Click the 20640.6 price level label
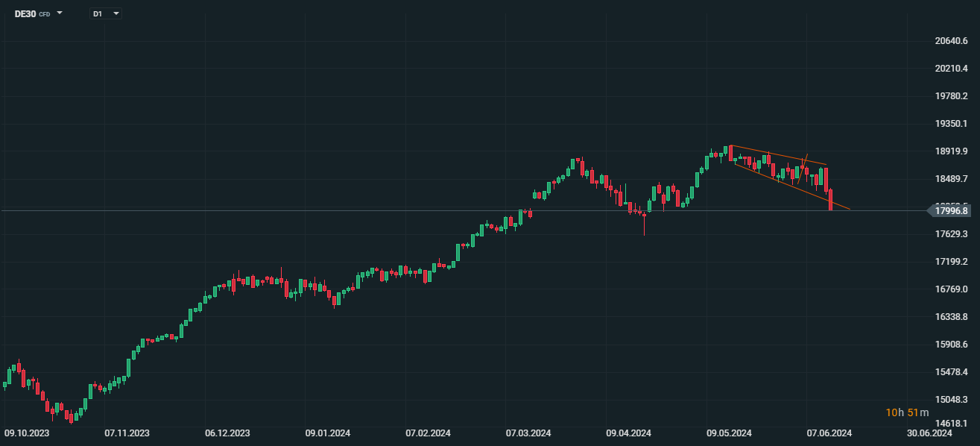The width and height of the screenshot is (980, 446). point(951,41)
